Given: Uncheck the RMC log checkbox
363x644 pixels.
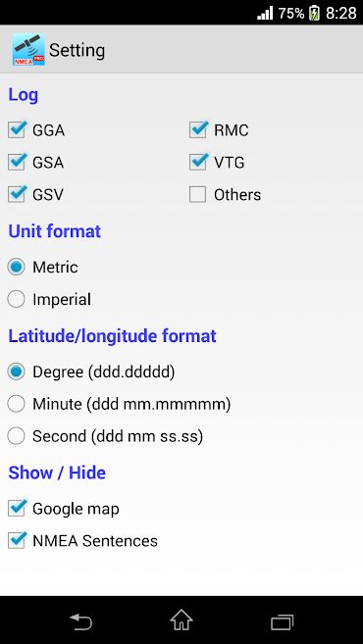Looking at the screenshot, I should (x=198, y=129).
